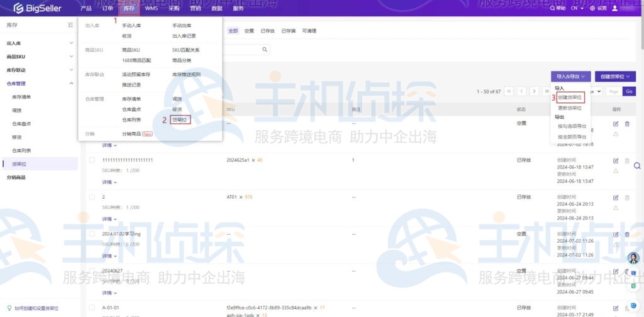Select 出入库记录 in the dropdown menu
Image resolution: width=644 pixels, height=317 pixels.
[x=184, y=36]
